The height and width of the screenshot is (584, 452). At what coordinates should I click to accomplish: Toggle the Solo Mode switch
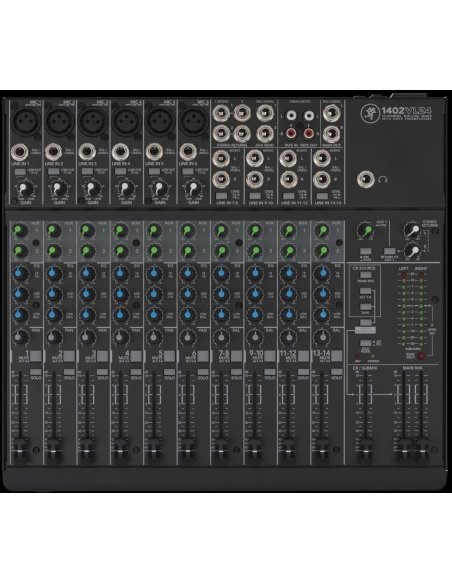coord(365,343)
